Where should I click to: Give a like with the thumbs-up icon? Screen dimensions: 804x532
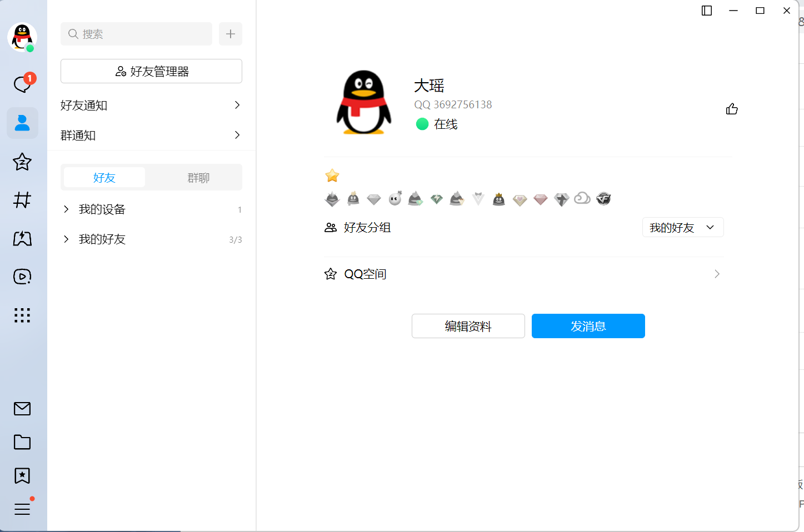[x=732, y=109]
